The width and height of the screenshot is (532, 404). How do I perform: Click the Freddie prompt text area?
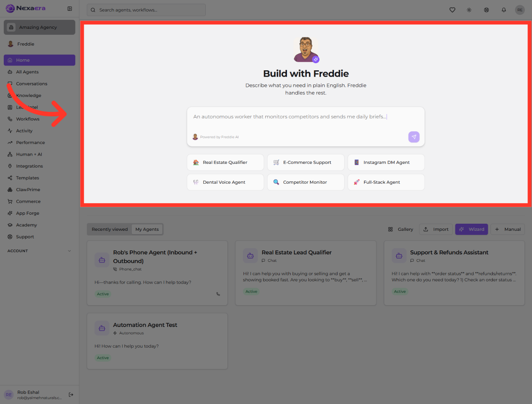click(x=306, y=117)
